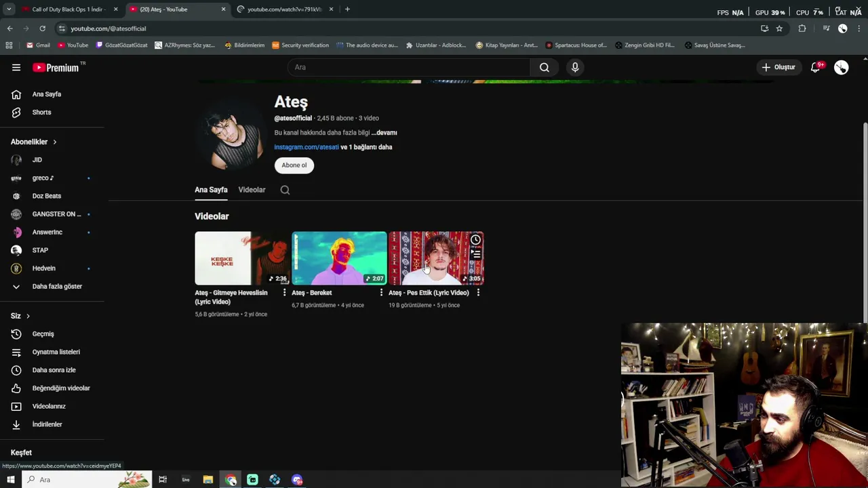Switch to Call of Duty Black Ops browser tab
Viewport: 868px width, 488px height.
tap(68, 9)
